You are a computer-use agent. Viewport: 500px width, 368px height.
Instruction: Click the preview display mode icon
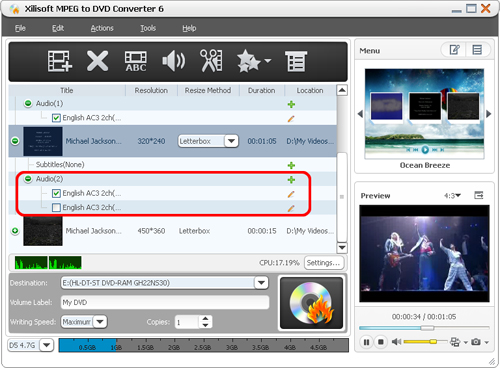455,342
